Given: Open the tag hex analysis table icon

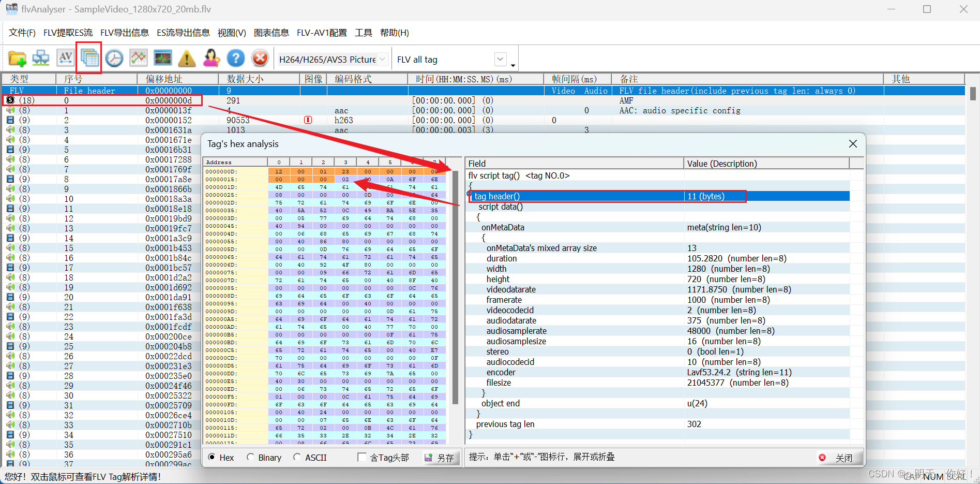Looking at the screenshot, I should 89,58.
